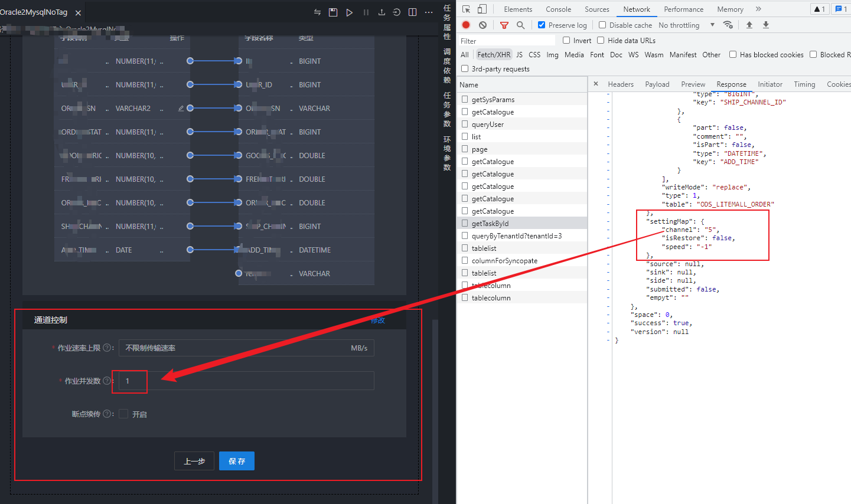This screenshot has height=504, width=851.
Task: Run the task with the play icon
Action: [350, 12]
